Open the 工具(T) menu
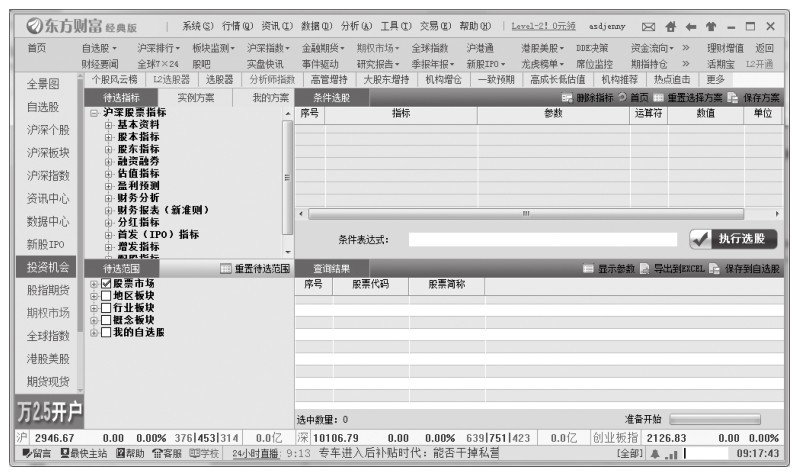The height and width of the screenshot is (474, 797). click(396, 26)
